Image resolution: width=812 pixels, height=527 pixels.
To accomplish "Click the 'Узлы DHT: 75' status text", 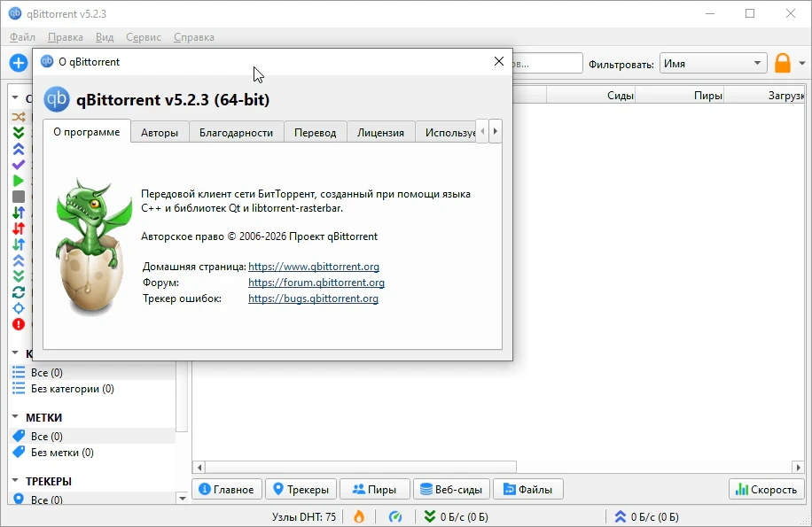I will pyautogui.click(x=304, y=516).
